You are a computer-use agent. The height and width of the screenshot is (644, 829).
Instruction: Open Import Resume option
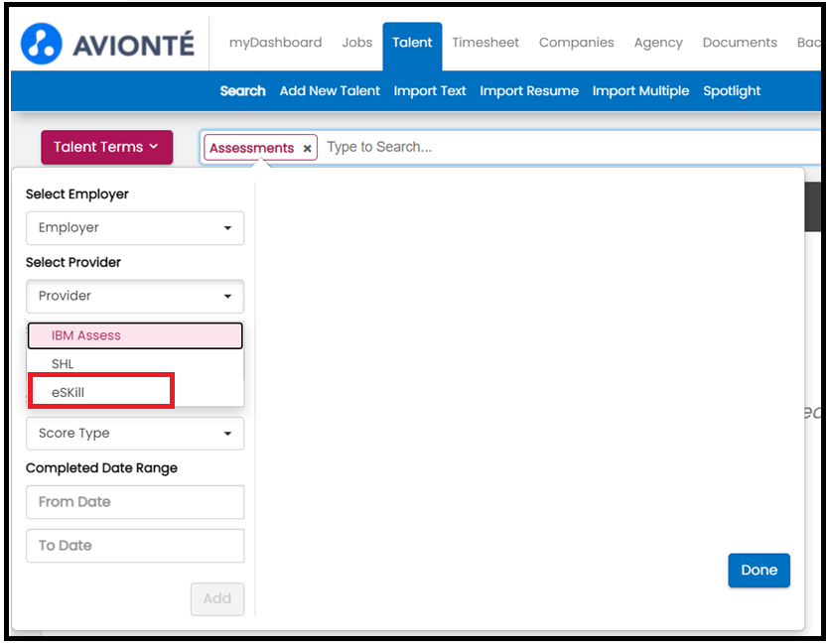click(529, 91)
